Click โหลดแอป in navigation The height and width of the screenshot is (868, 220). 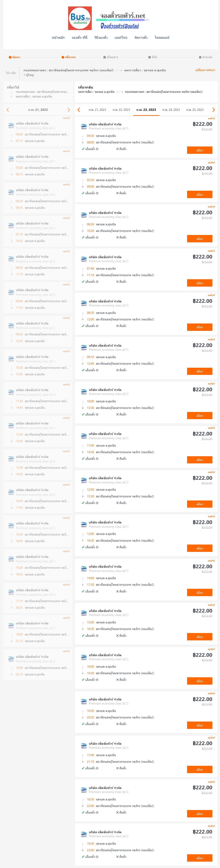(162, 37)
